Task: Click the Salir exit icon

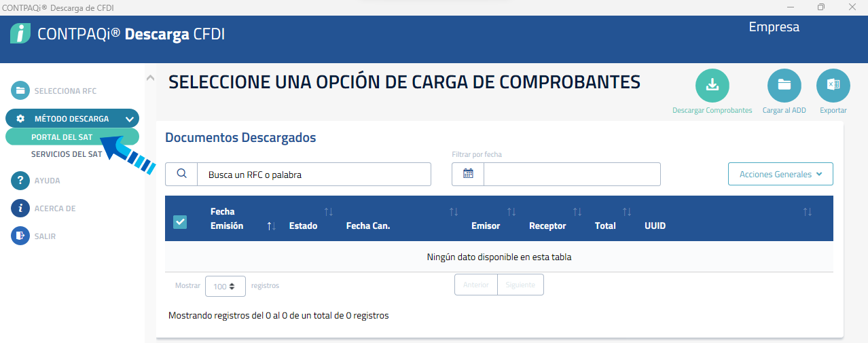Action: point(20,236)
